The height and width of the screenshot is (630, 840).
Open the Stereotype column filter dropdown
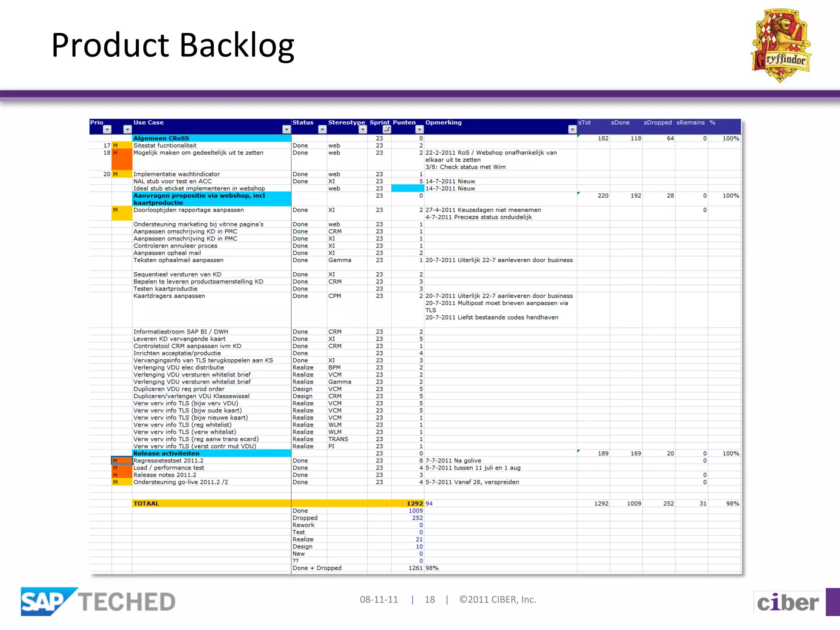click(363, 130)
